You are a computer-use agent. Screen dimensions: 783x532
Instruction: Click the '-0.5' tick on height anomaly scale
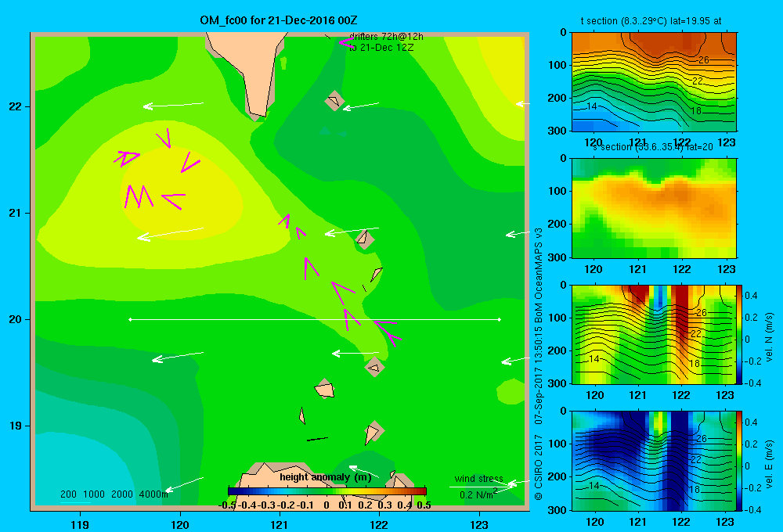(x=227, y=505)
